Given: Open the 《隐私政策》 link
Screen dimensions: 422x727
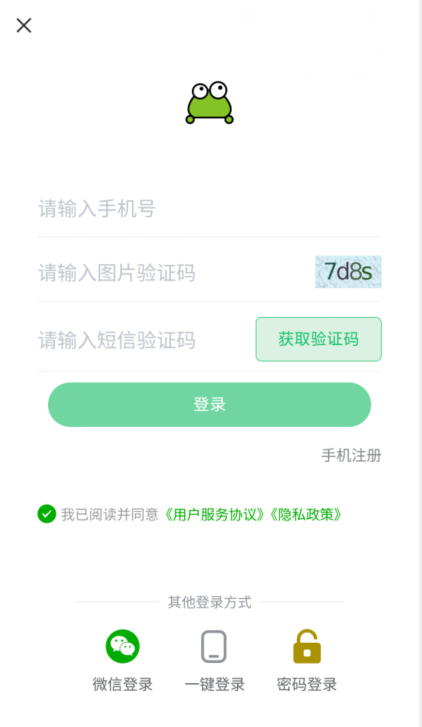Looking at the screenshot, I should (305, 515).
